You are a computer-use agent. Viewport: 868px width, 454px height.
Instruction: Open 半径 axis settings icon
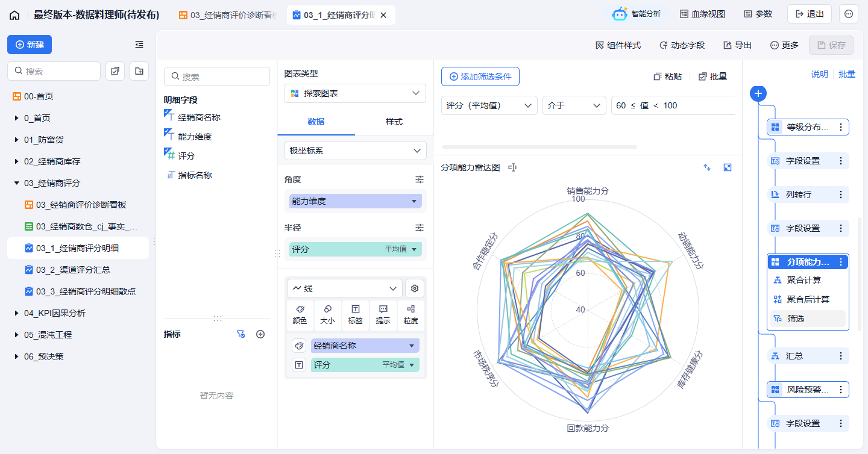pos(420,228)
